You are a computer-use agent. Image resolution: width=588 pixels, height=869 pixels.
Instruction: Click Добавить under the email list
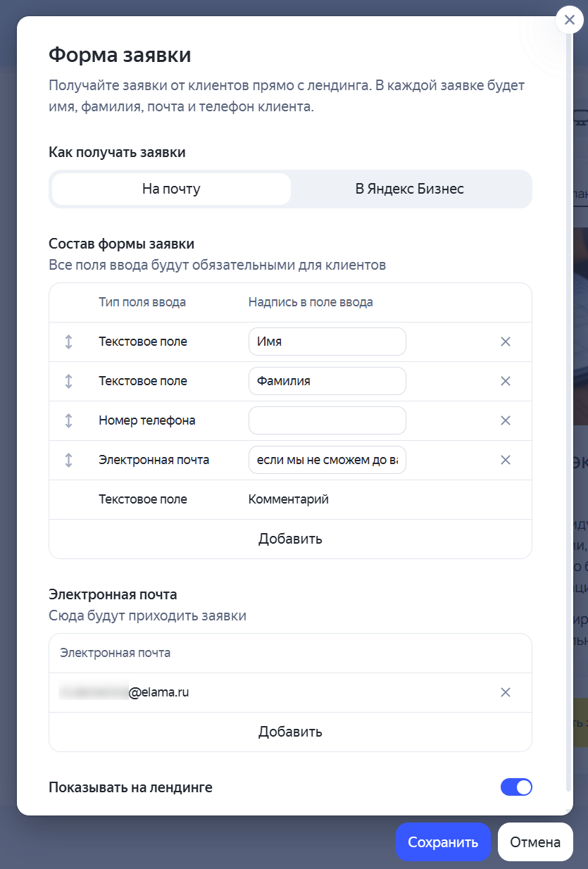[x=290, y=732]
